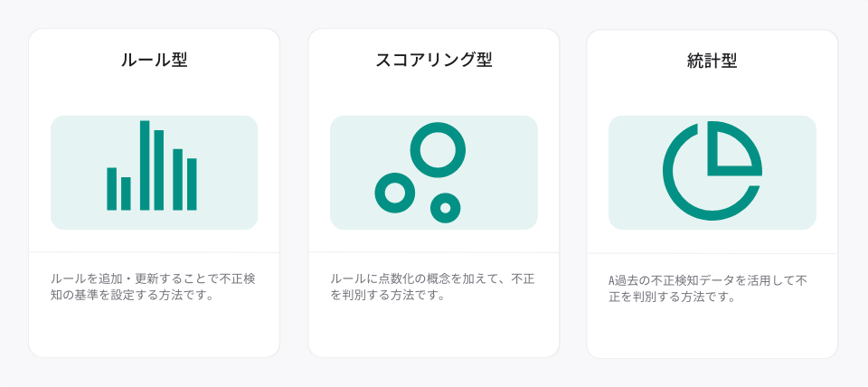Click the bar chart icon in ルール型 card
The image size is (868, 387).
click(x=152, y=165)
